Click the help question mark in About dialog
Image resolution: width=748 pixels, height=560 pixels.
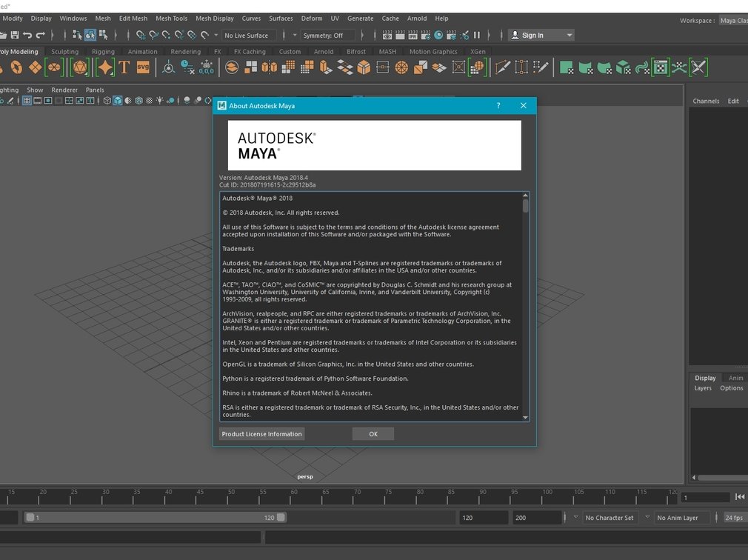[x=498, y=105]
